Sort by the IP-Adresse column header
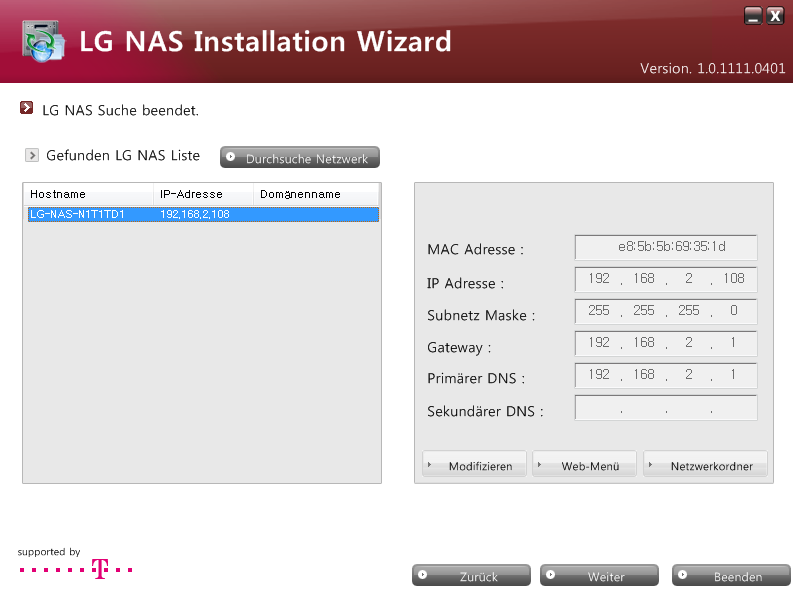Image resolution: width=793 pixels, height=596 pixels. [x=203, y=194]
